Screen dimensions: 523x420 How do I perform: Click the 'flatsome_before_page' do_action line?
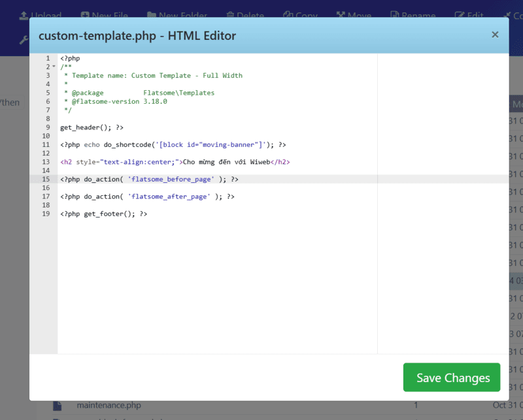[149, 180]
